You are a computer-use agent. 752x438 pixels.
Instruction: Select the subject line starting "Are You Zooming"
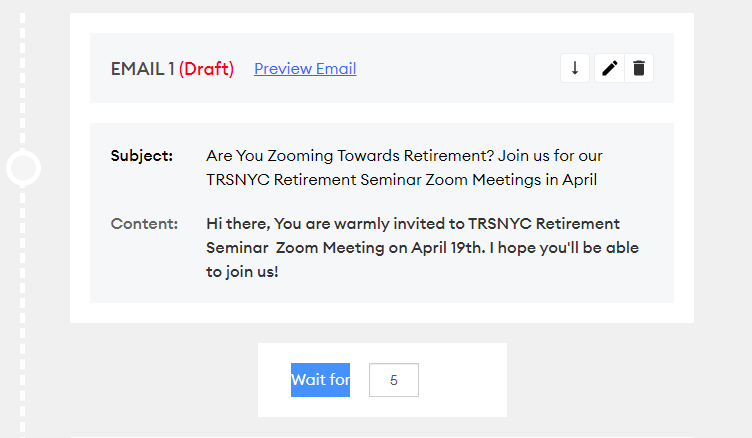[x=403, y=157]
